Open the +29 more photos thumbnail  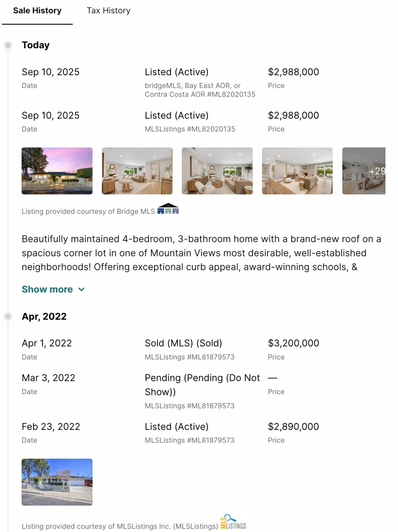coord(364,171)
